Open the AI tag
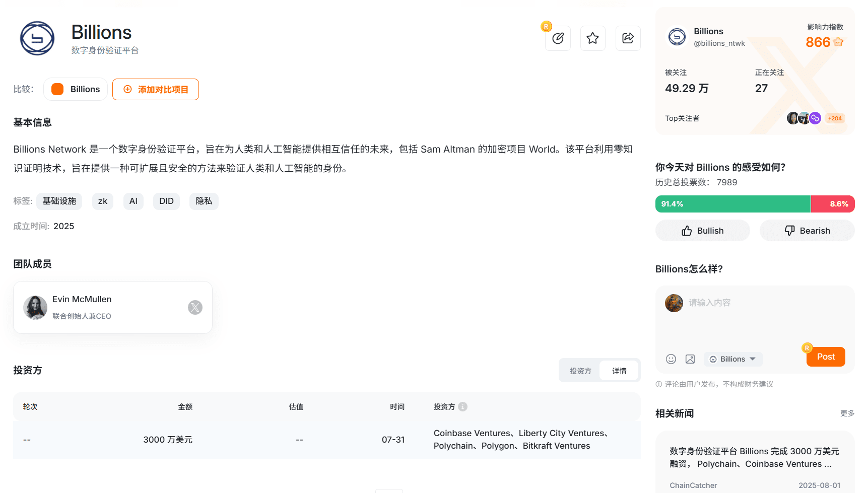 coord(133,201)
